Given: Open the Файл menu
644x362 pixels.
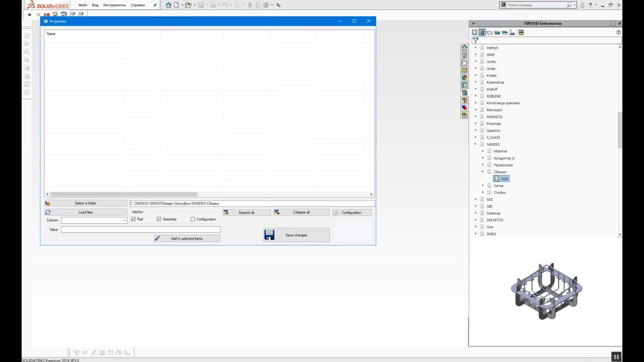Looking at the screenshot, I should click(x=83, y=5).
